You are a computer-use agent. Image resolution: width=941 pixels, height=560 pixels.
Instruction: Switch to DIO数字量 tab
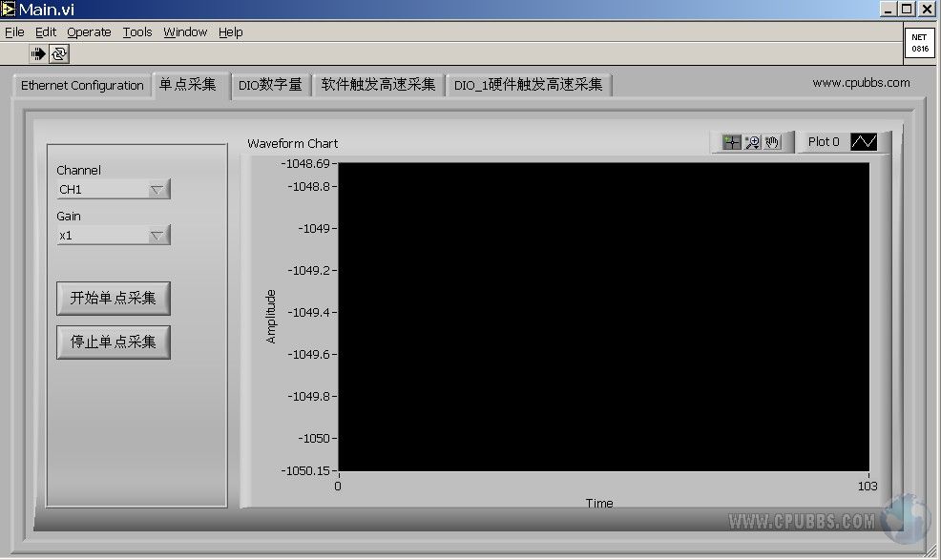271,85
